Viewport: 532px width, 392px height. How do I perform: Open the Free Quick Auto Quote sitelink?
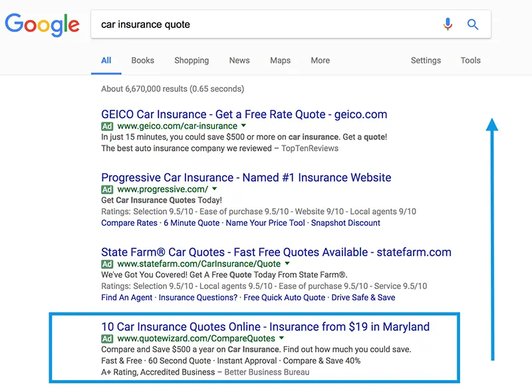click(285, 298)
